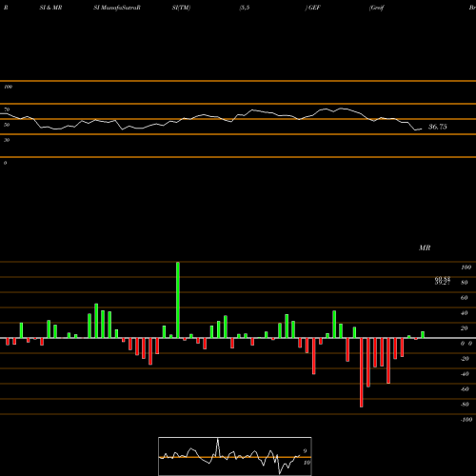Click the '(5,5' parameter text
The image size is (476, 476).
point(245,8)
